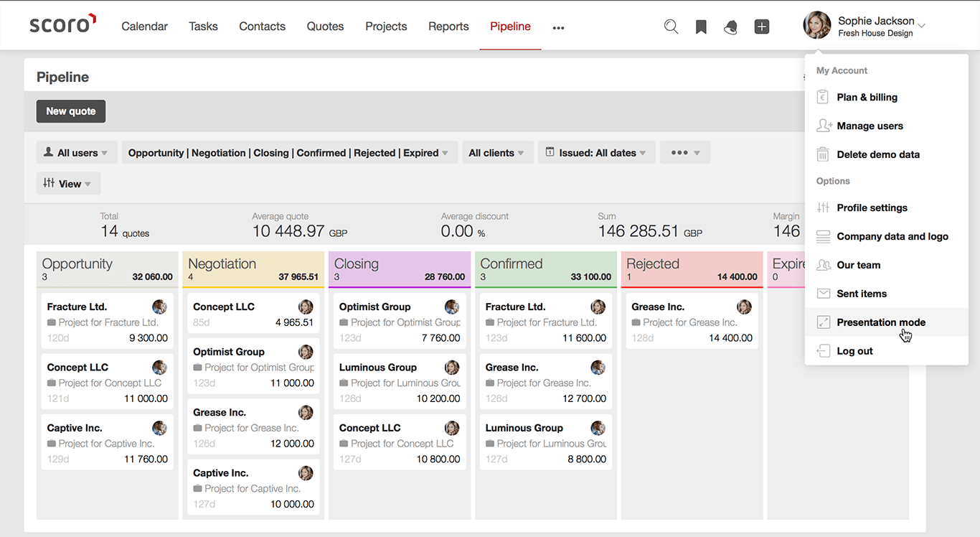Open the notifications bell icon
The height and width of the screenshot is (537, 980).
(730, 27)
